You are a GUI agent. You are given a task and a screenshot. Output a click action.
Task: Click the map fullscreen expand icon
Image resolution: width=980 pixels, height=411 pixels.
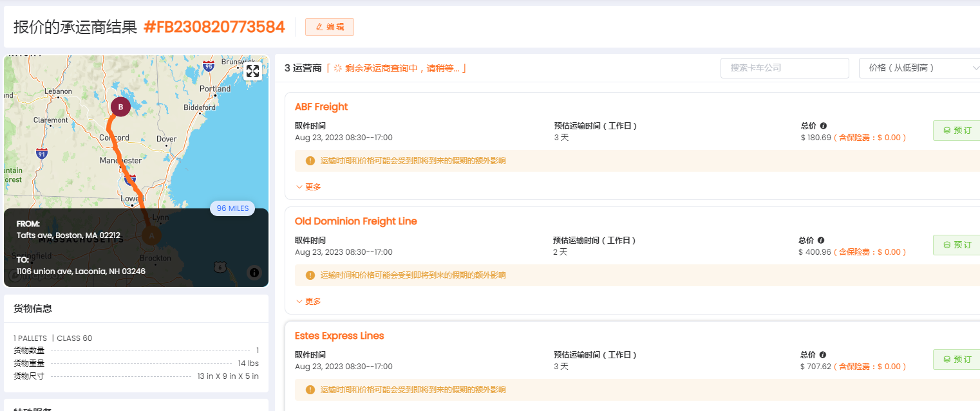click(x=252, y=71)
